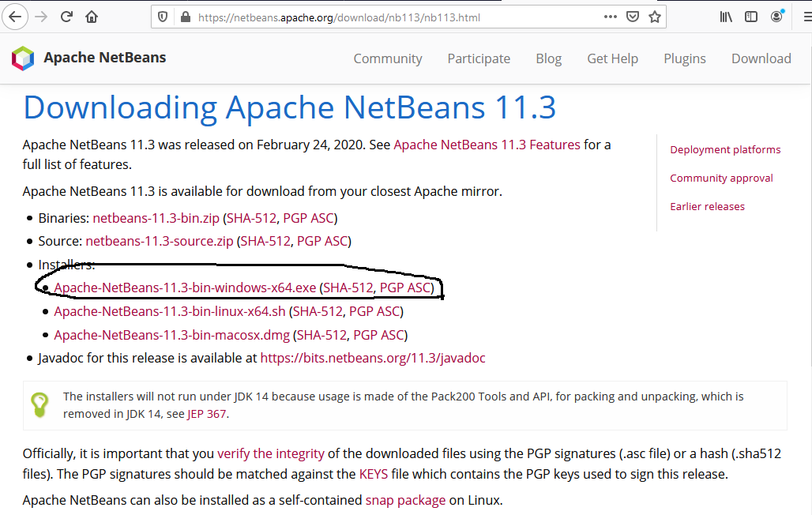Open PGP ASC for the Windows installer

pyautogui.click(x=405, y=288)
